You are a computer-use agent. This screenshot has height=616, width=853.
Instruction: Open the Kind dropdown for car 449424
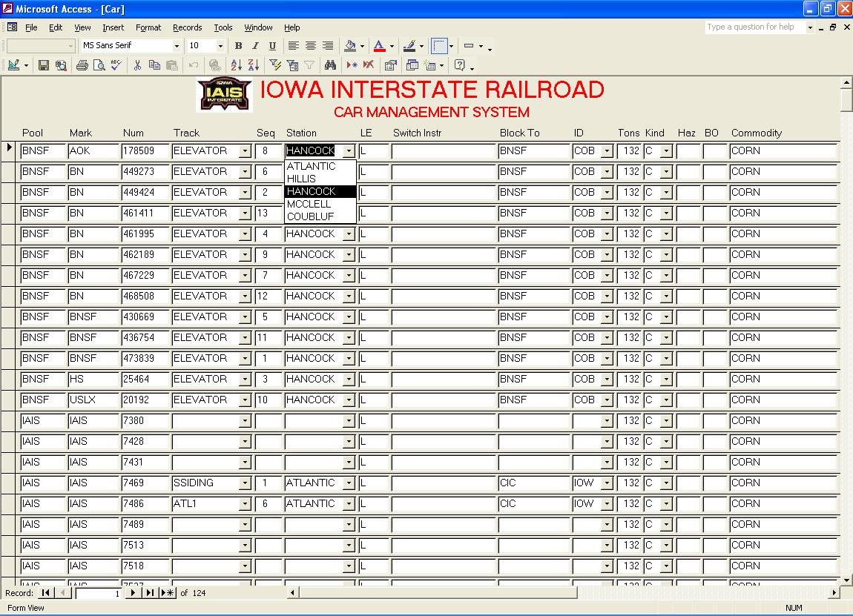click(x=666, y=193)
